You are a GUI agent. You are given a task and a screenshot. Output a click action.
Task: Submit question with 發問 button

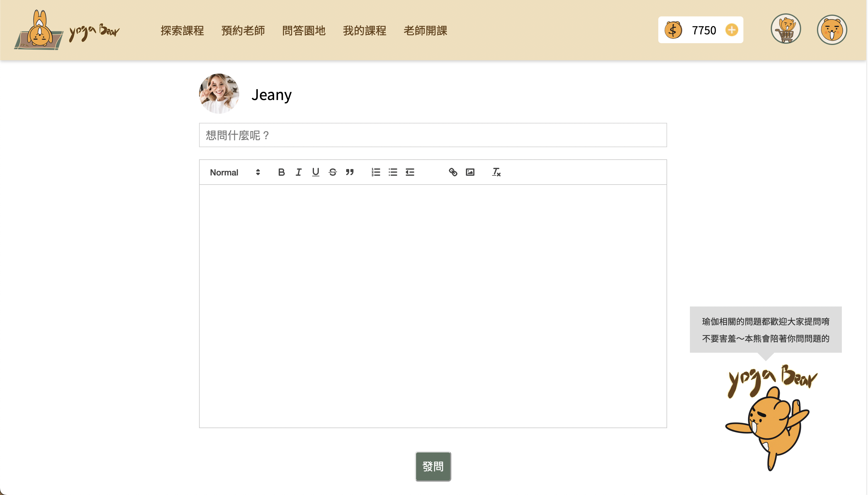[433, 466]
